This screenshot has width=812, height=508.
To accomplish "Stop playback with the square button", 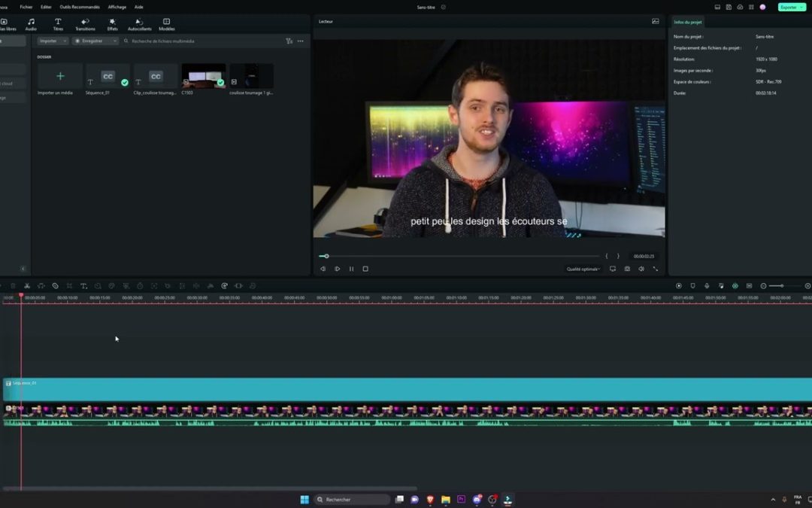I will pyautogui.click(x=365, y=269).
